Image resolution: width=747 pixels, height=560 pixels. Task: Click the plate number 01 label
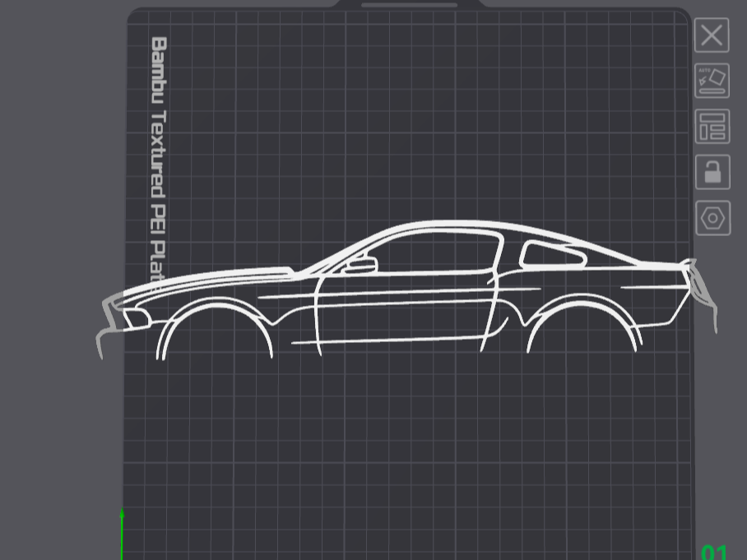tap(713, 553)
